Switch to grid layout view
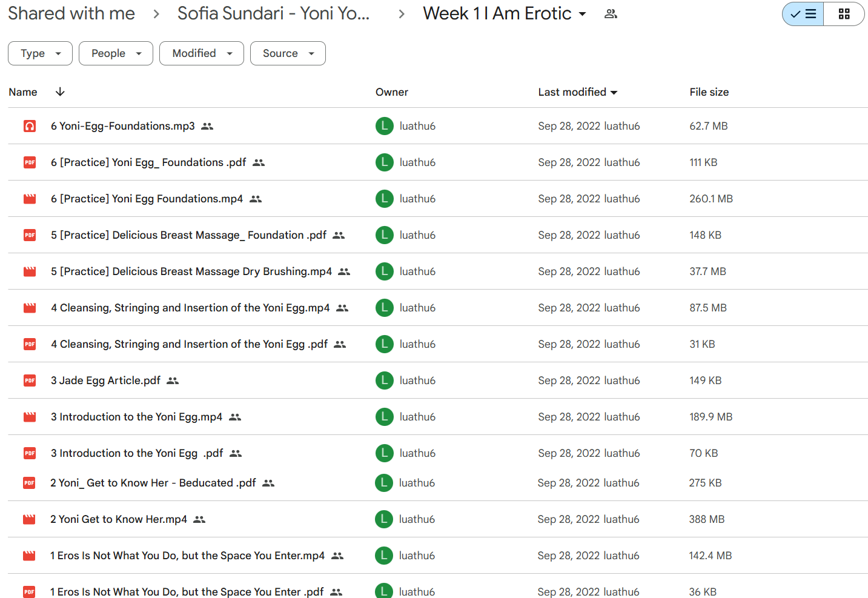Viewport: 868px width, 598px height. point(844,14)
